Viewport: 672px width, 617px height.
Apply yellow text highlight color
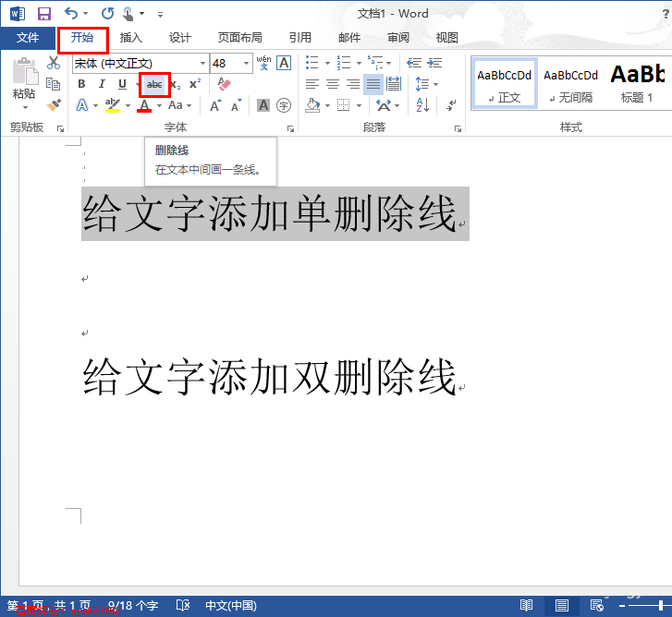(113, 105)
